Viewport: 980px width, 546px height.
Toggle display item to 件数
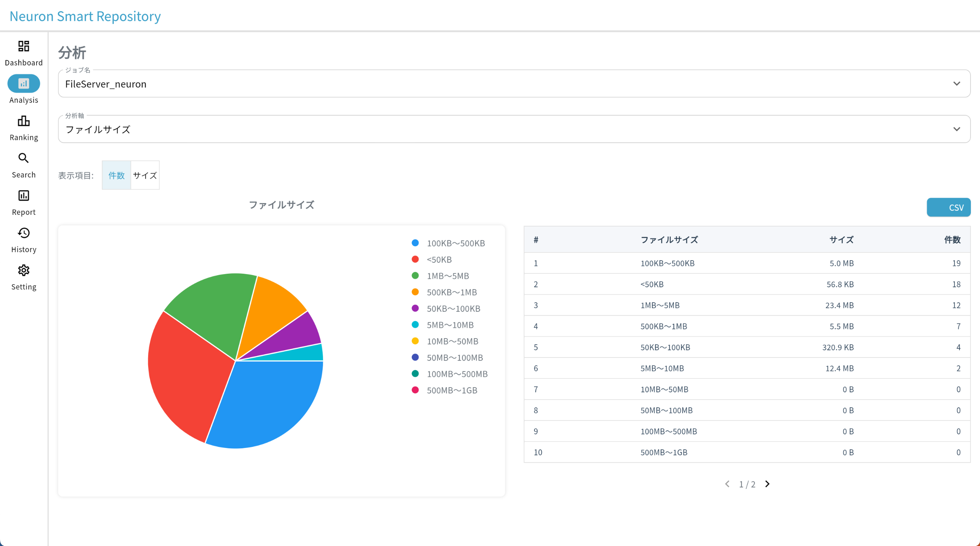116,175
